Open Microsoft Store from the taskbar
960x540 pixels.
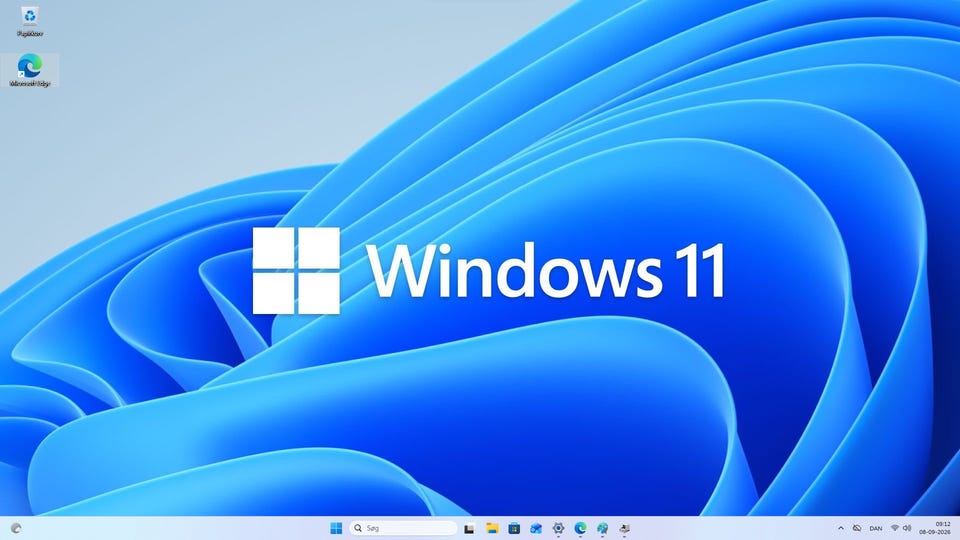[x=514, y=528]
